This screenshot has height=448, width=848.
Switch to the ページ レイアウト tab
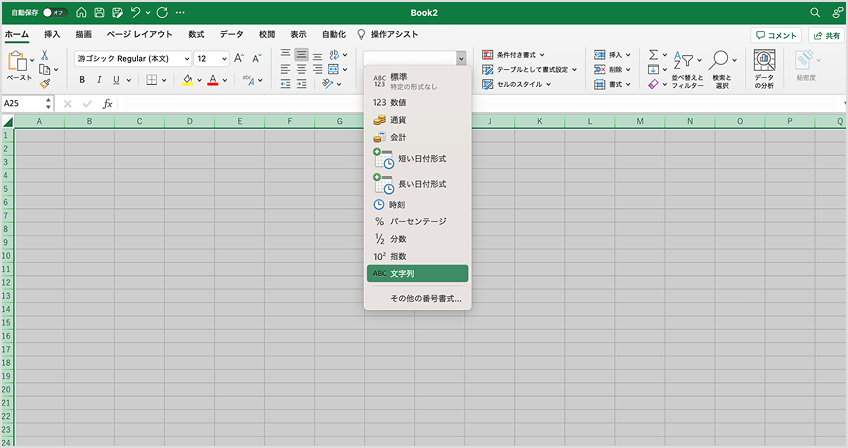[140, 35]
